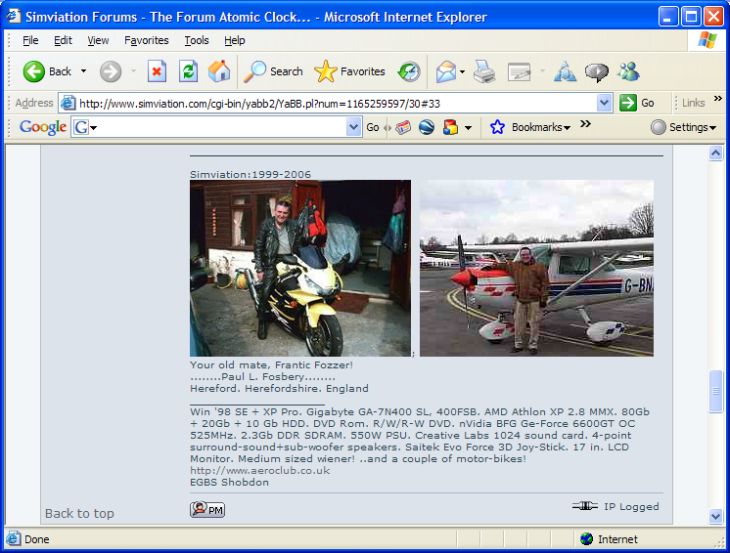Click "EGBS Shobdon" signature text
This screenshot has height=553, width=730.
point(229,482)
